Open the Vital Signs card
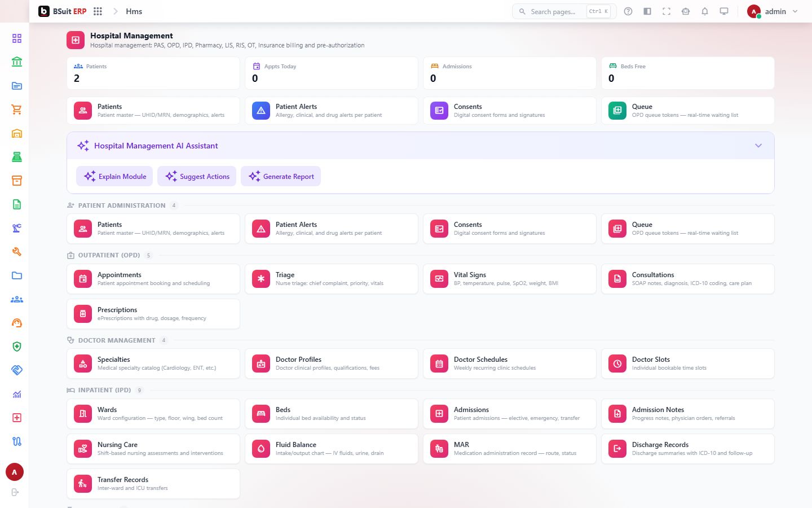812x508 pixels. pos(509,279)
